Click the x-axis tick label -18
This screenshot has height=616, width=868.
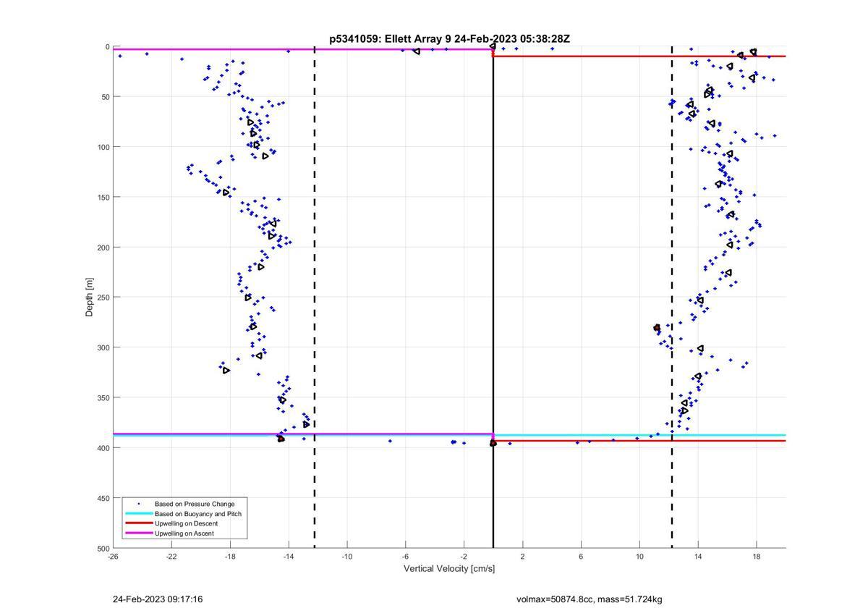coord(230,557)
